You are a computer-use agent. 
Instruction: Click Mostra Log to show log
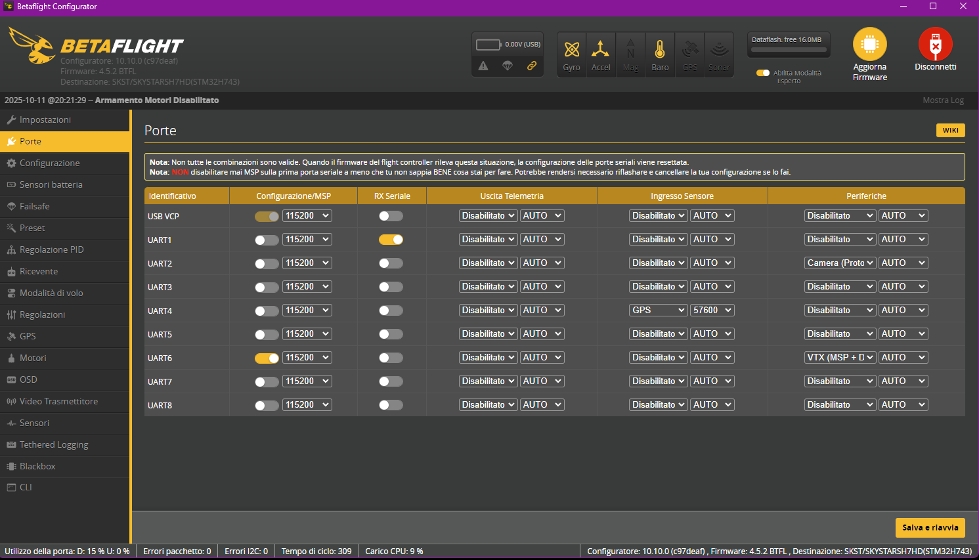pos(943,100)
